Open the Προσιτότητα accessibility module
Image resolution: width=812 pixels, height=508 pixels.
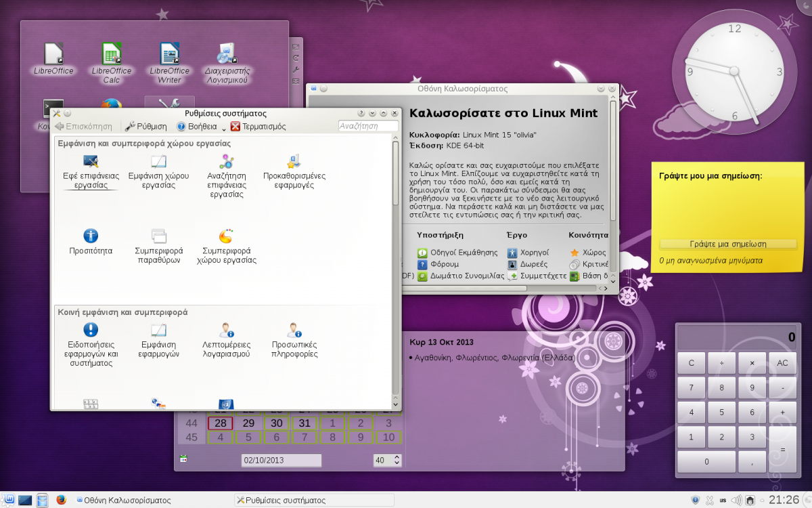pos(91,241)
